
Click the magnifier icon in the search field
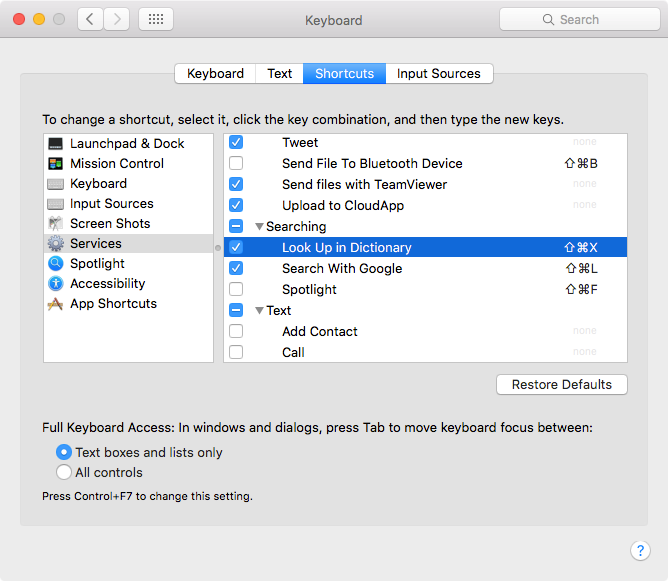click(x=548, y=20)
